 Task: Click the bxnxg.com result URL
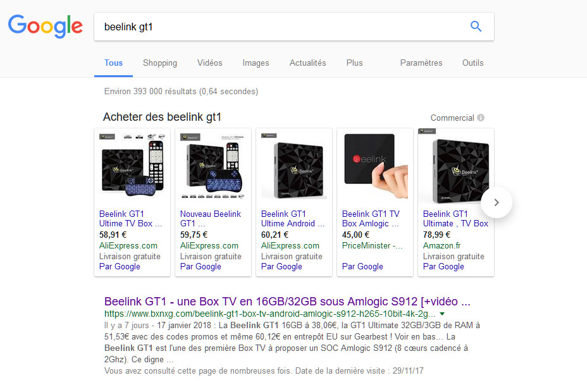269,314
